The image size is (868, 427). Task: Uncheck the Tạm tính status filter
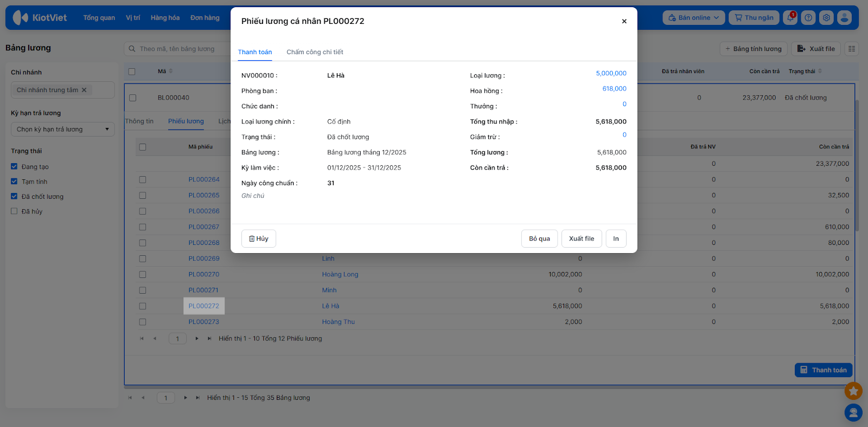click(x=15, y=182)
